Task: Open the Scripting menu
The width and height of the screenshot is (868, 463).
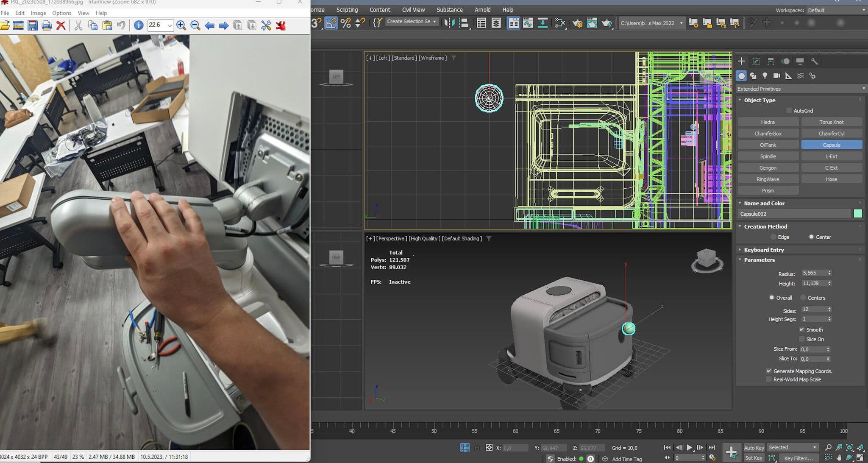Action: pyautogui.click(x=347, y=10)
